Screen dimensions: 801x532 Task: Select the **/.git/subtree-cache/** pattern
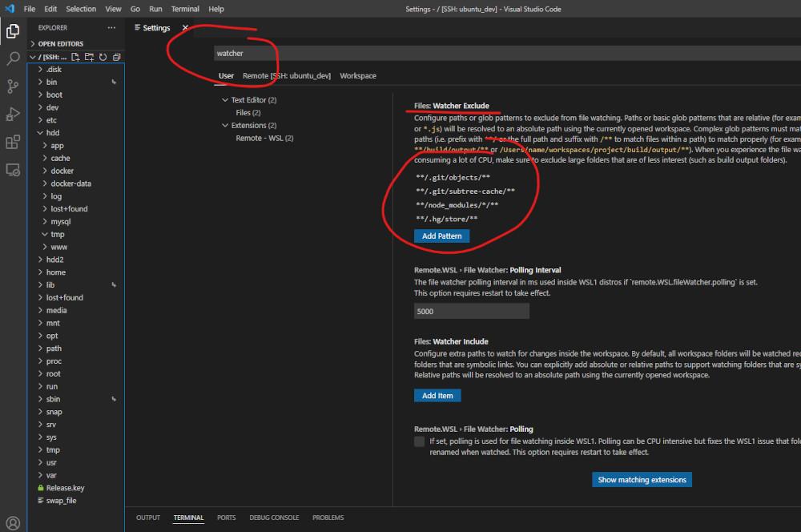(x=465, y=191)
